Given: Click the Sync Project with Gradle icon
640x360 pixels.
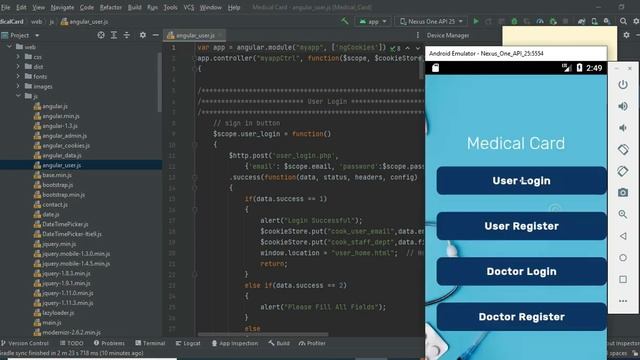Looking at the screenshot, I should [x=582, y=21].
